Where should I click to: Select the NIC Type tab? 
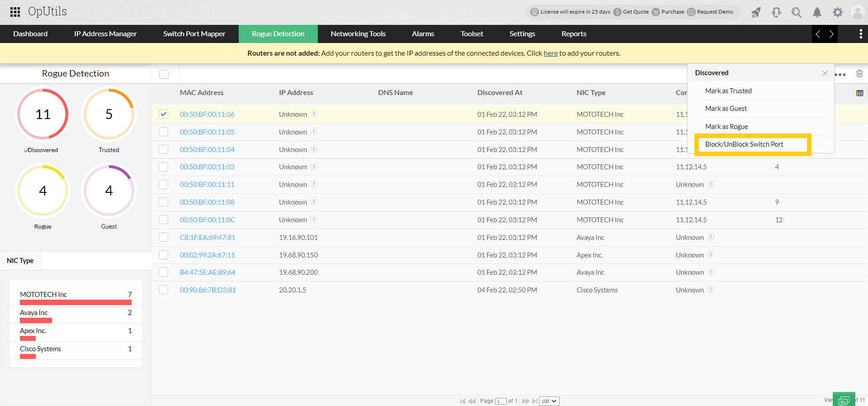click(x=20, y=261)
